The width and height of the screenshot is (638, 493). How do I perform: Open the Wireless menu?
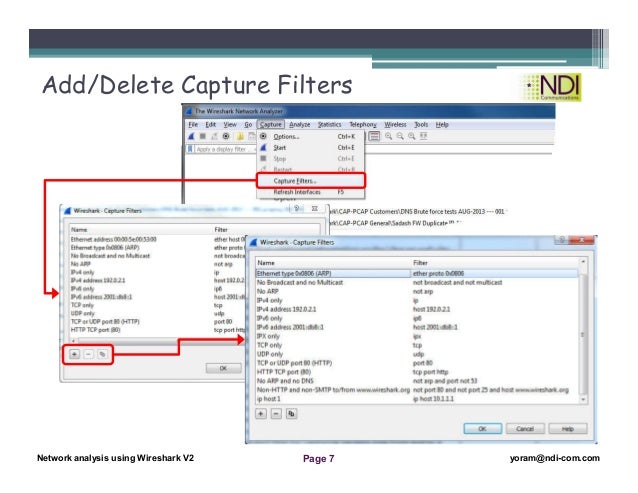[x=395, y=124]
